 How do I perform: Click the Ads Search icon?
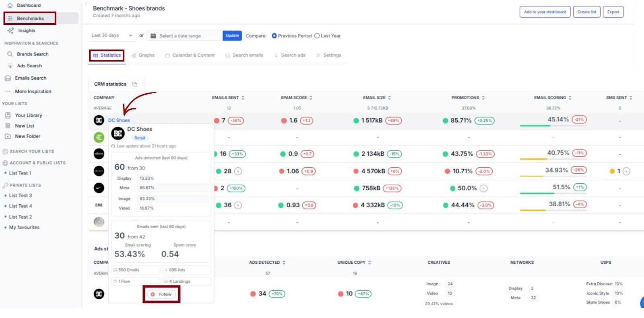coord(10,66)
